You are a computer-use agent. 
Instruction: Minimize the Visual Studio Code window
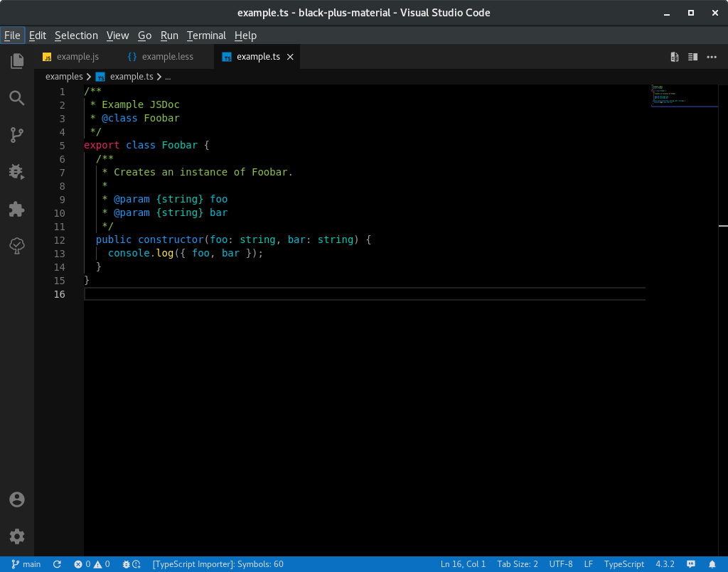pyautogui.click(x=667, y=13)
